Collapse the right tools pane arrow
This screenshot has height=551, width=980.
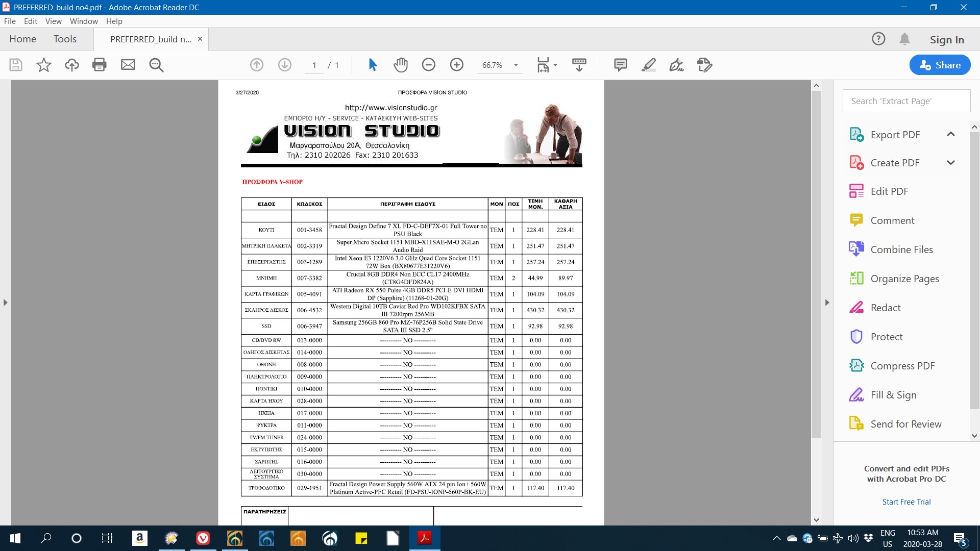coord(827,303)
